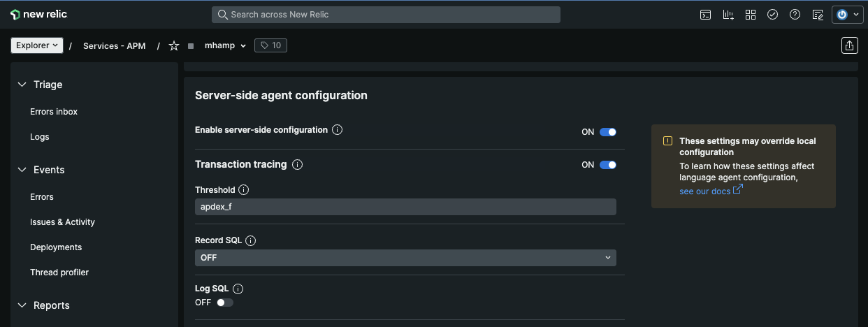Open Errors inbox in the sidebar

[x=54, y=112]
